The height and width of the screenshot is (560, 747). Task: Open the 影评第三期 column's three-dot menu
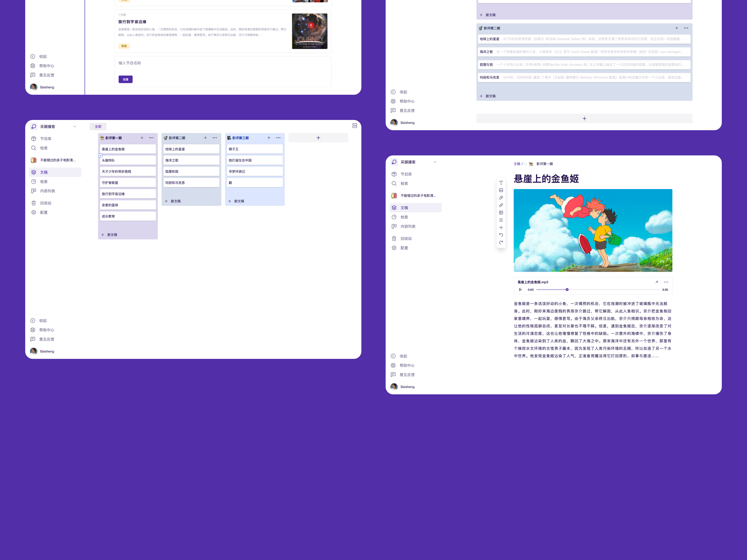pyautogui.click(x=278, y=138)
